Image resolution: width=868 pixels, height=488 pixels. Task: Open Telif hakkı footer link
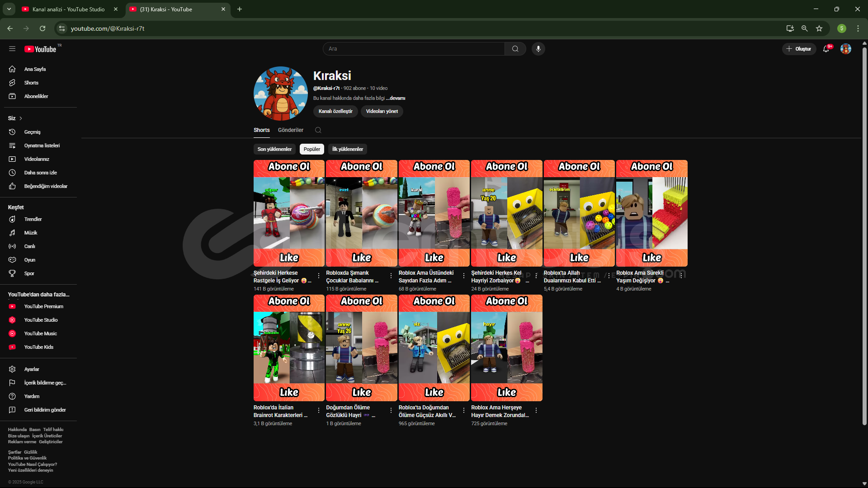[x=53, y=430]
